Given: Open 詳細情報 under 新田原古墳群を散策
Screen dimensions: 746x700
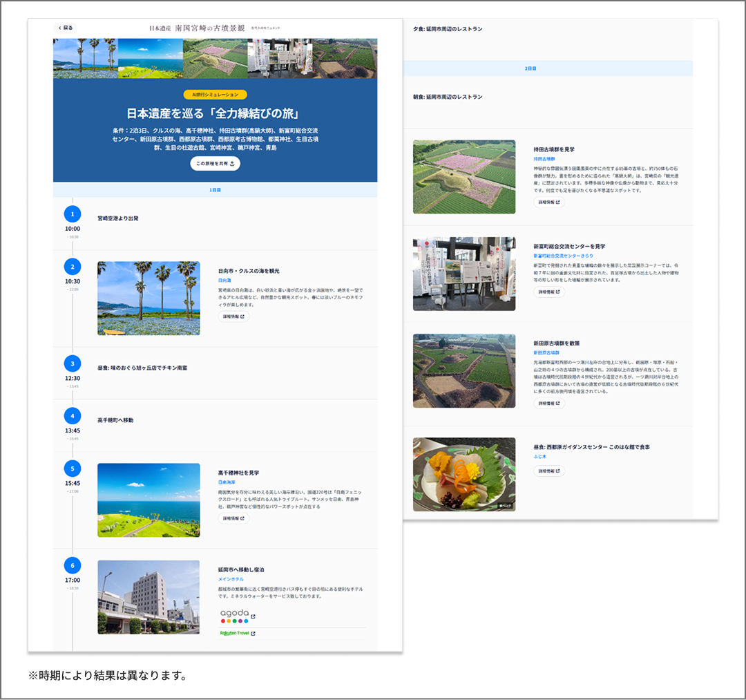Looking at the screenshot, I should pyautogui.click(x=548, y=404).
